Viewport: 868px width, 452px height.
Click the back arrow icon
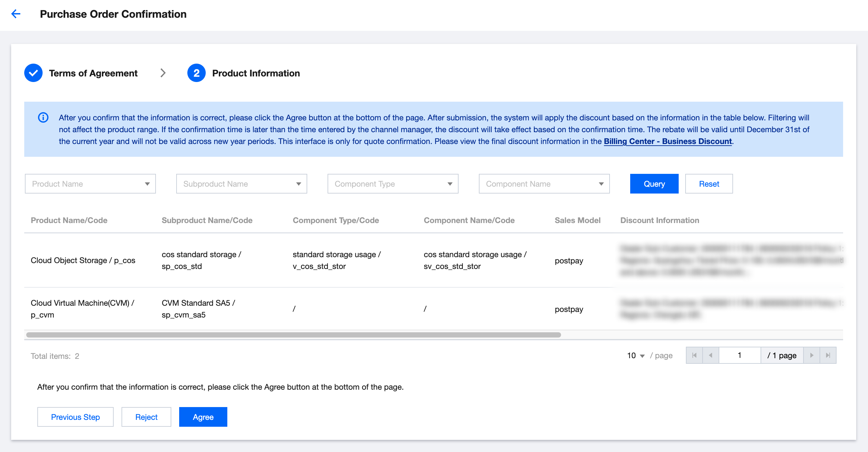click(16, 14)
